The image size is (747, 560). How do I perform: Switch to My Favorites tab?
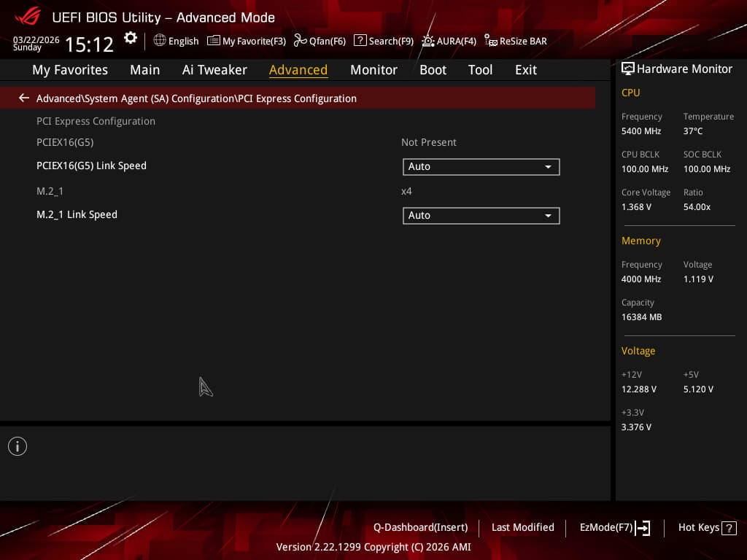(x=70, y=70)
